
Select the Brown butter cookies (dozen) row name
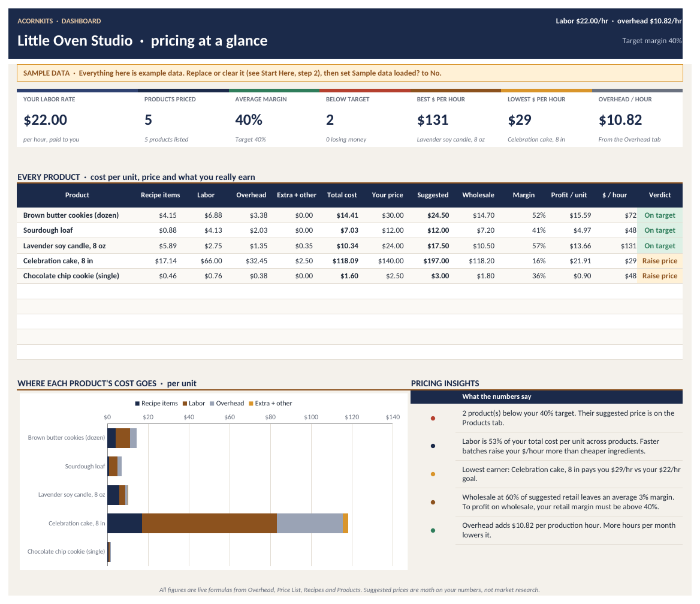point(71,215)
